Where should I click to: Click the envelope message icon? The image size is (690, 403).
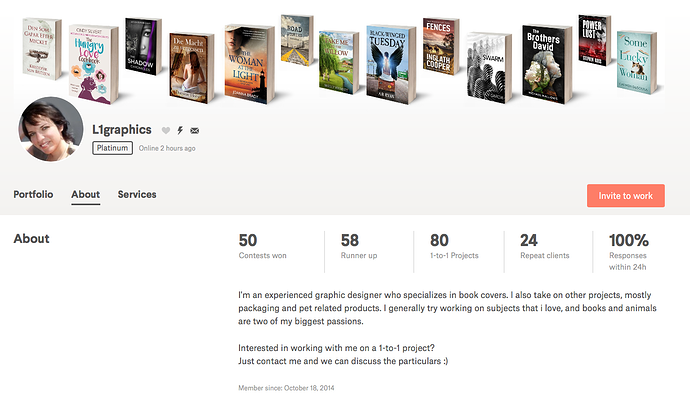click(194, 131)
